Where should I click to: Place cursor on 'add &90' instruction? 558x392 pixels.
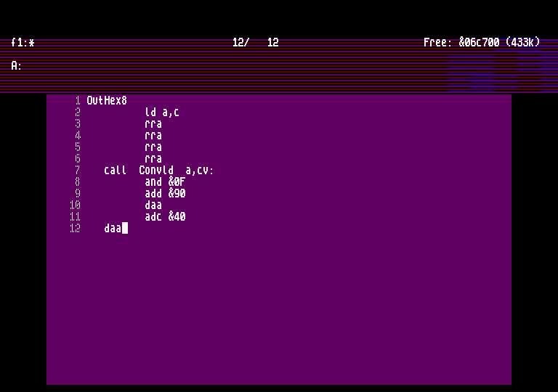(165, 194)
